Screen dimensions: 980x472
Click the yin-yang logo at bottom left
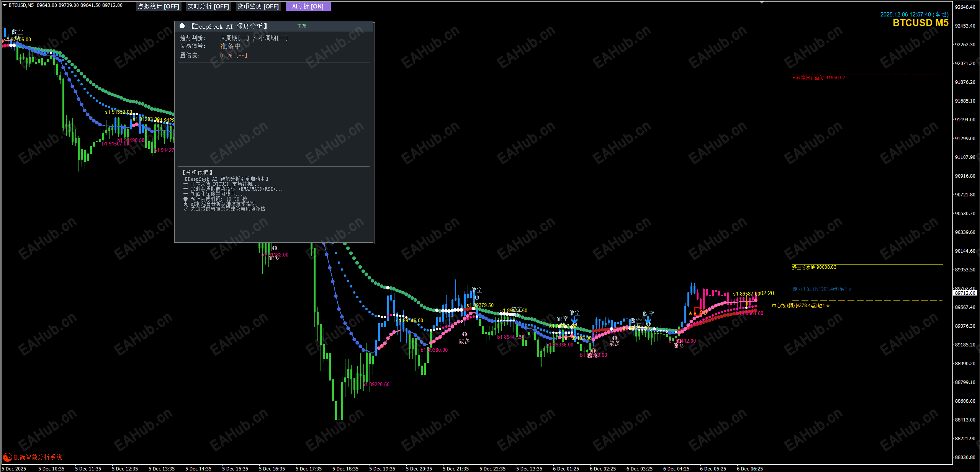pyautogui.click(x=7, y=457)
